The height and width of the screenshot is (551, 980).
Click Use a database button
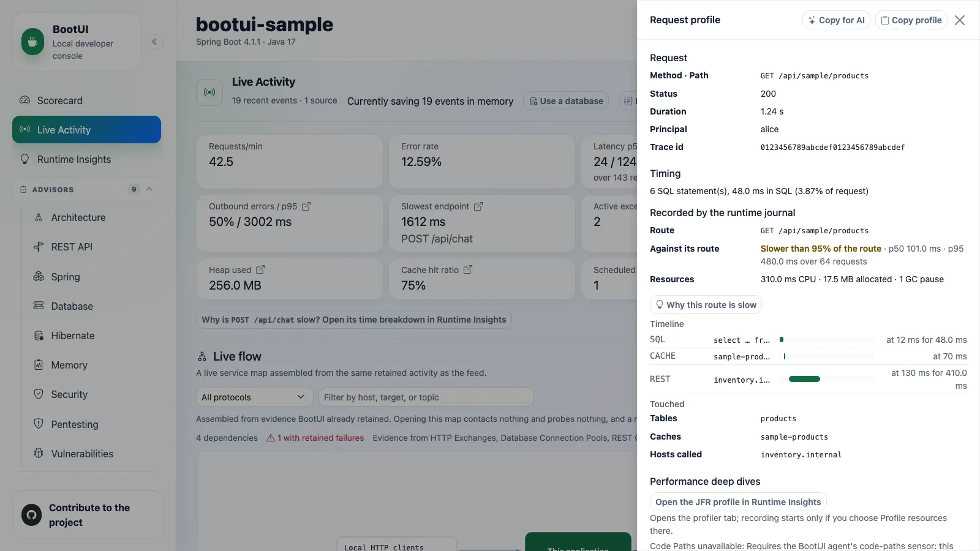click(566, 101)
